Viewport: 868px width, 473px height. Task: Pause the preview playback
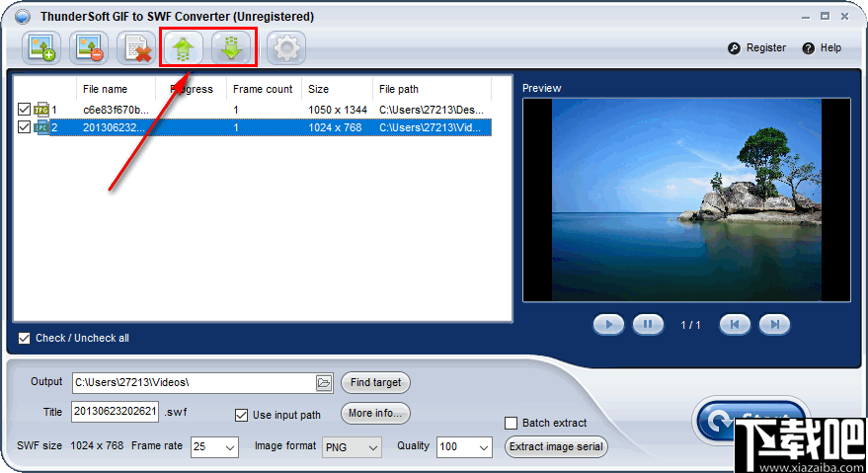(x=648, y=325)
